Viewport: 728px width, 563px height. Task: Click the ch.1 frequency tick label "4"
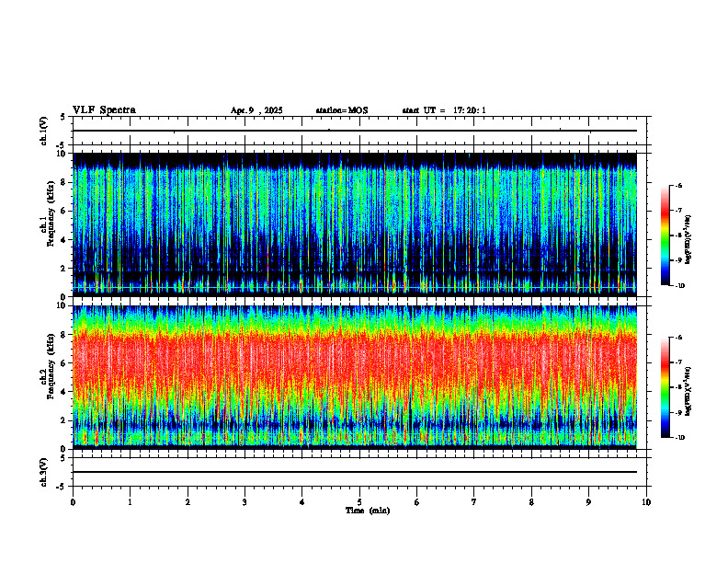(65, 240)
